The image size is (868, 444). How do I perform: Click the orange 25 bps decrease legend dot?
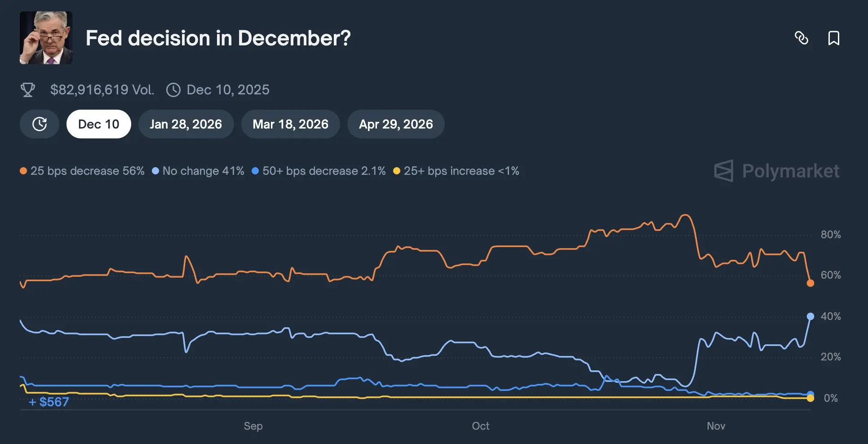coord(23,171)
